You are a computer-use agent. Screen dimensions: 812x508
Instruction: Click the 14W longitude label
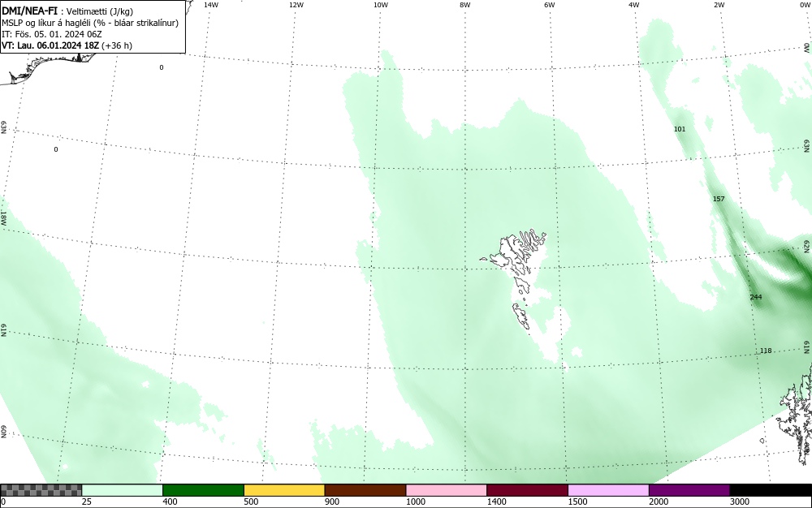211,5
